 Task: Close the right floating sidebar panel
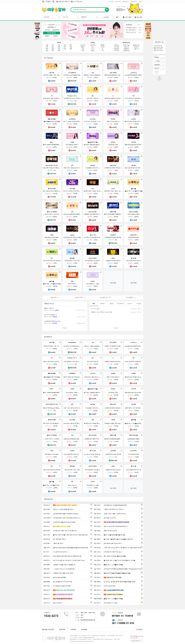[159, 77]
